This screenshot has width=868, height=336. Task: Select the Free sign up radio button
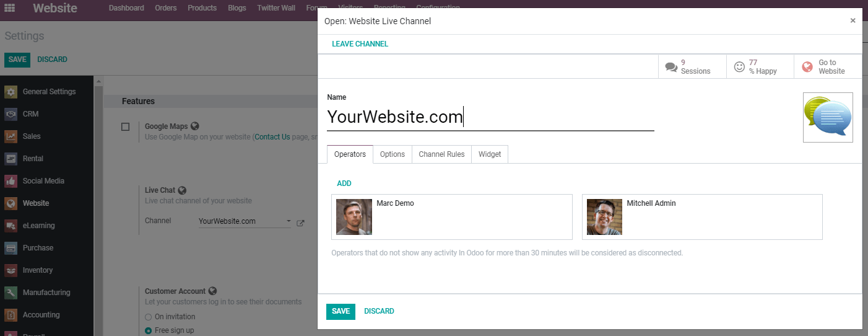coord(148,330)
